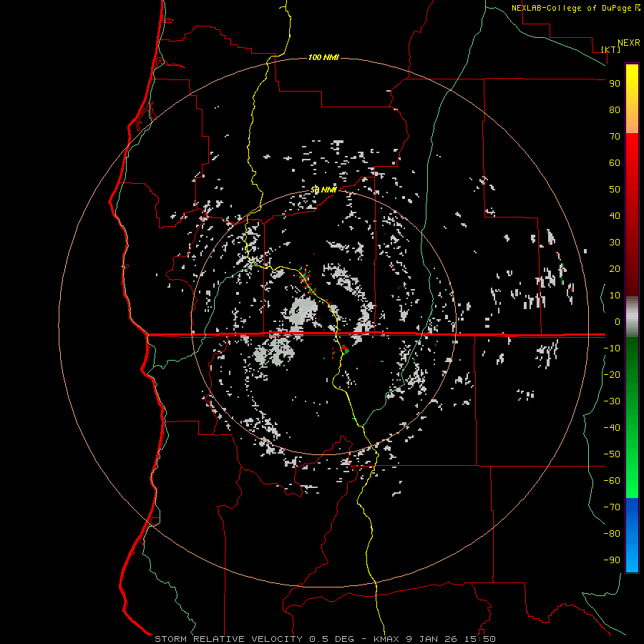Click "0.5 DEG" in the footer caption
This screenshot has width=644, height=644.
[331, 639]
